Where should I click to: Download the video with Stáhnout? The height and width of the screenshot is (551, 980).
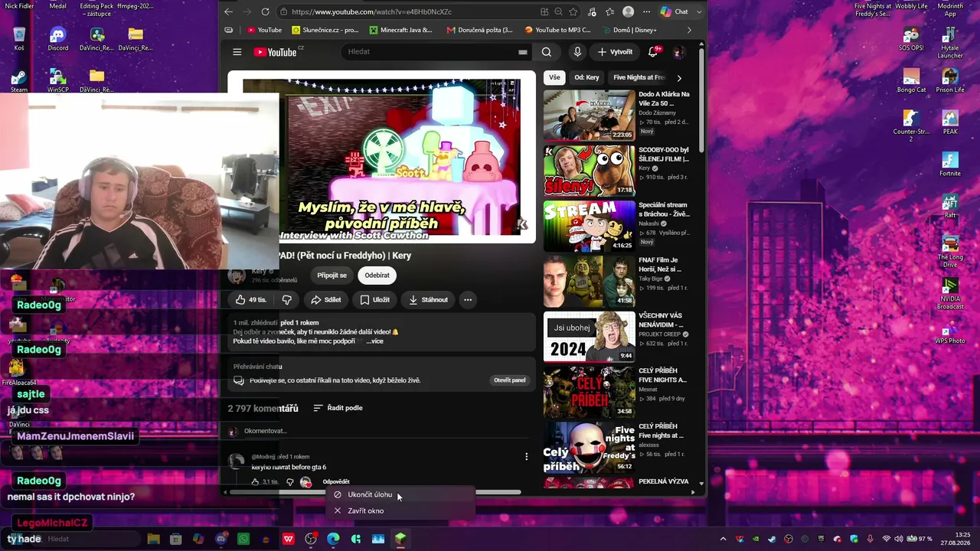tap(428, 300)
